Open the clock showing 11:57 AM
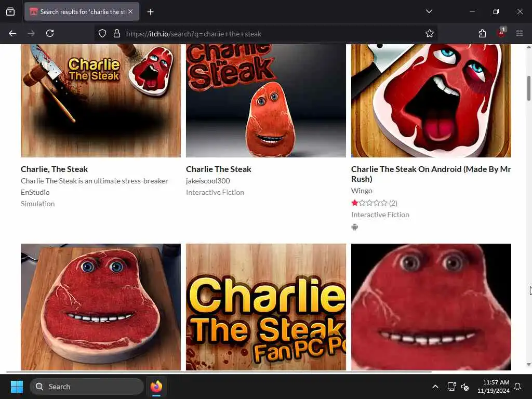This screenshot has height=399, width=532. tap(494, 387)
